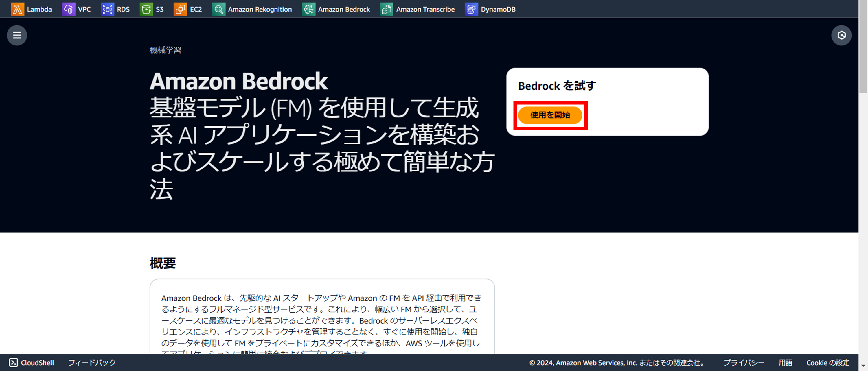Screen dimensions: 868x371
Task: Click the EC2 service icon
Action: pyautogui.click(x=180, y=9)
